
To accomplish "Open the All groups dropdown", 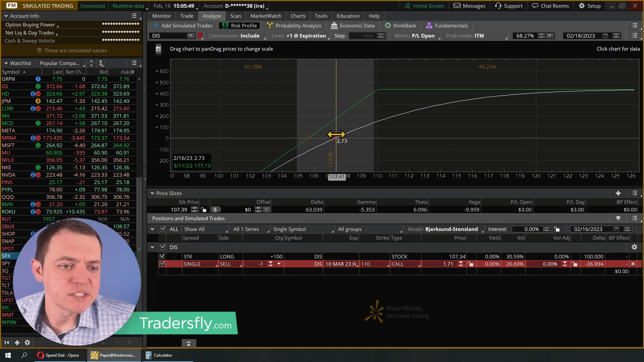I will tap(369, 229).
